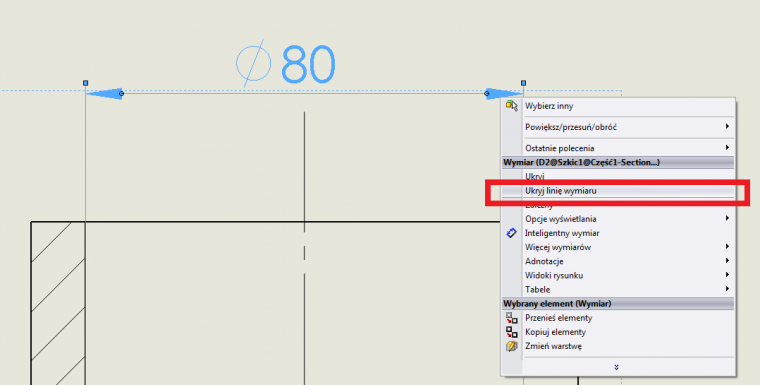The width and height of the screenshot is (760, 385).
Task: Expand the Powiększ/przesuń/obróć submenu arrow
Action: (727, 127)
